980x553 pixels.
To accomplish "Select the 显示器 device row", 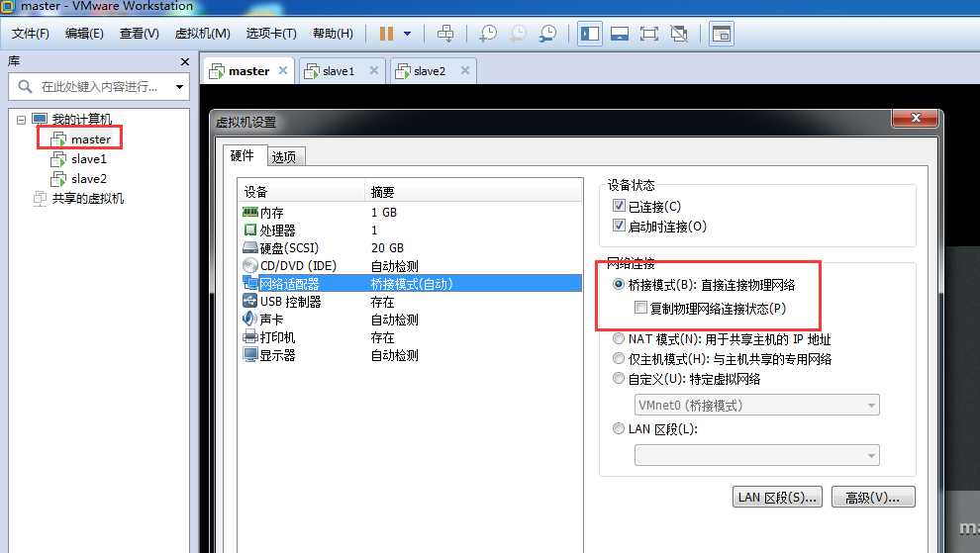I will [411, 355].
